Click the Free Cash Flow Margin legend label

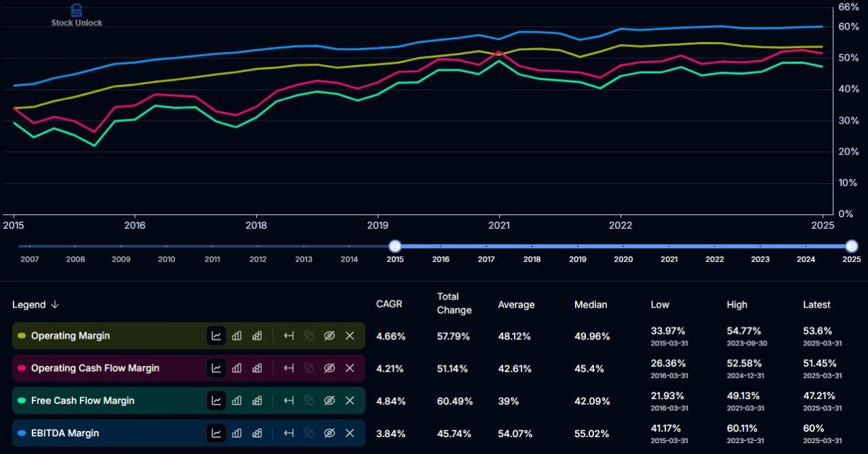click(x=83, y=400)
